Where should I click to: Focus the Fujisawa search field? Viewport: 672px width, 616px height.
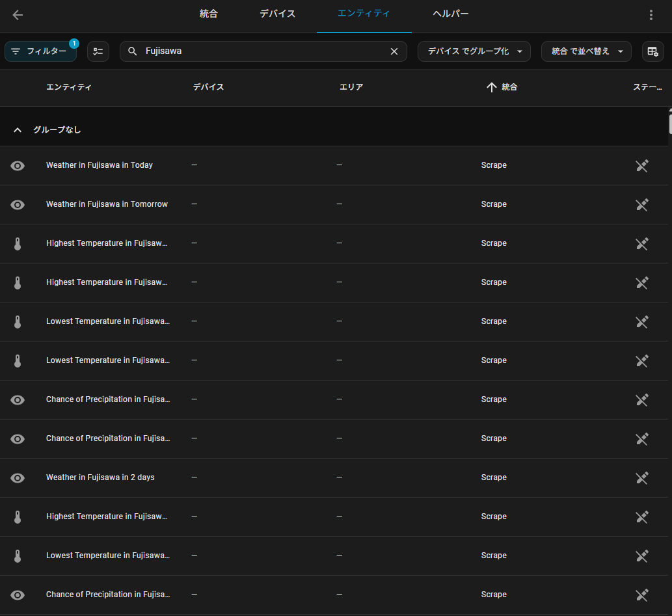point(263,51)
